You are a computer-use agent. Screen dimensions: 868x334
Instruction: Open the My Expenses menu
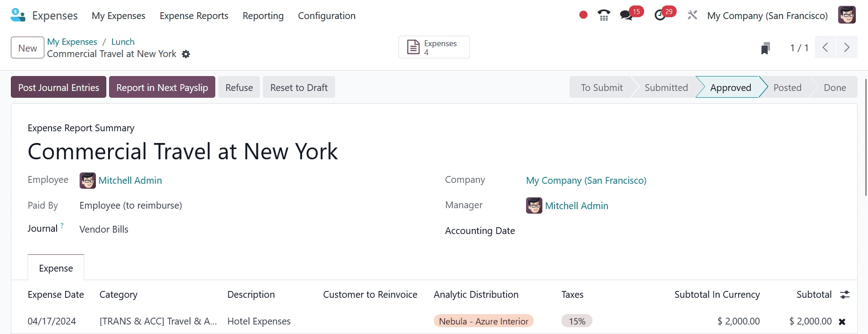(x=119, y=16)
